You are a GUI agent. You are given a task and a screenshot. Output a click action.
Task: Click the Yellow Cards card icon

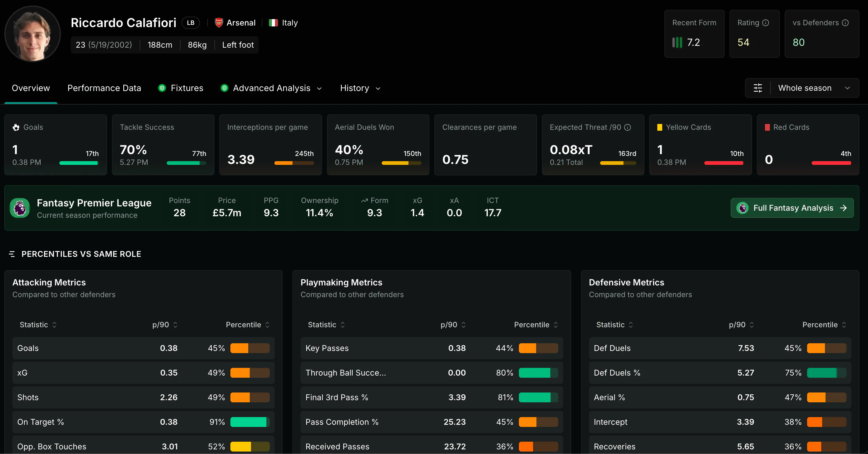(x=660, y=127)
